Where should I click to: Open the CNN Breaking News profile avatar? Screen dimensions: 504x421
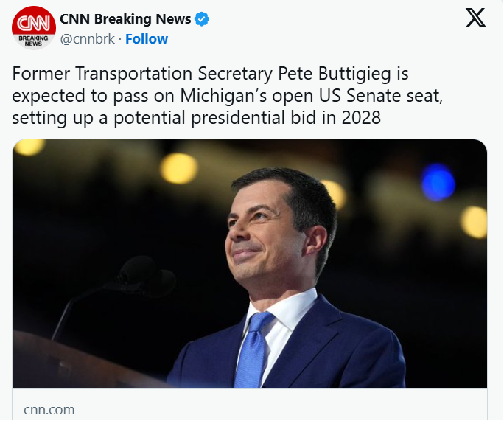pyautogui.click(x=34, y=29)
